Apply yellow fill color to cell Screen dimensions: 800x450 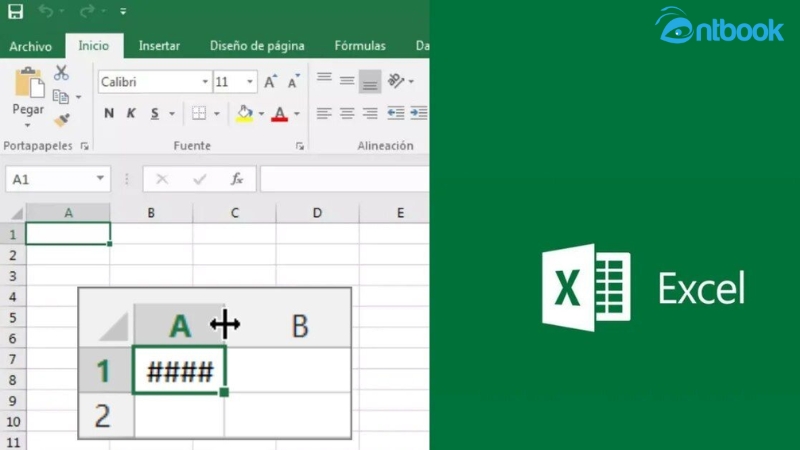tap(244, 113)
